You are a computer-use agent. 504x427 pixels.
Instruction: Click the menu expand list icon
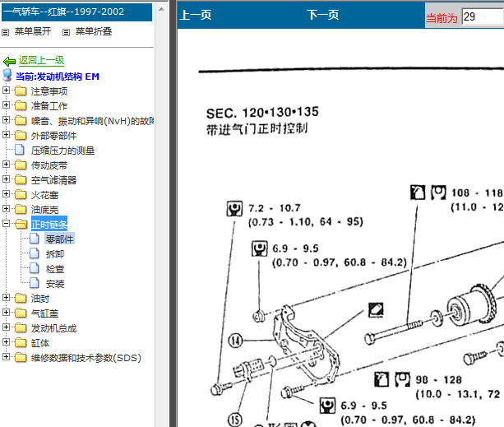pos(5,32)
